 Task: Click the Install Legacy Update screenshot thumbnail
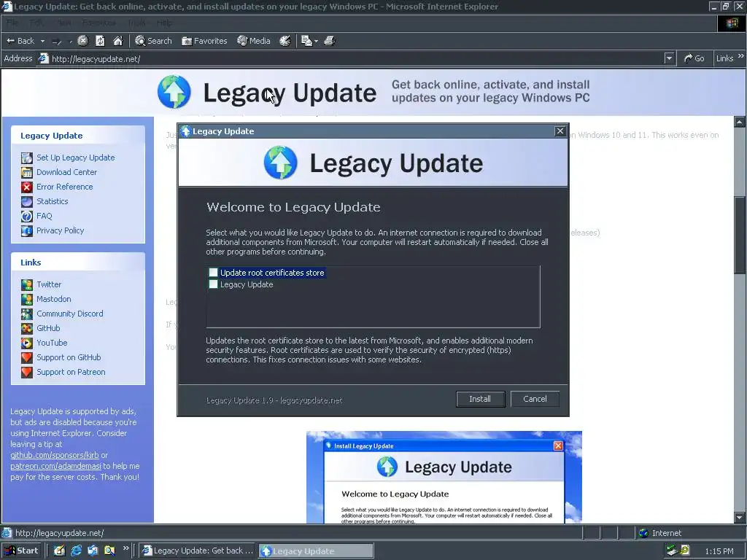pos(444,477)
